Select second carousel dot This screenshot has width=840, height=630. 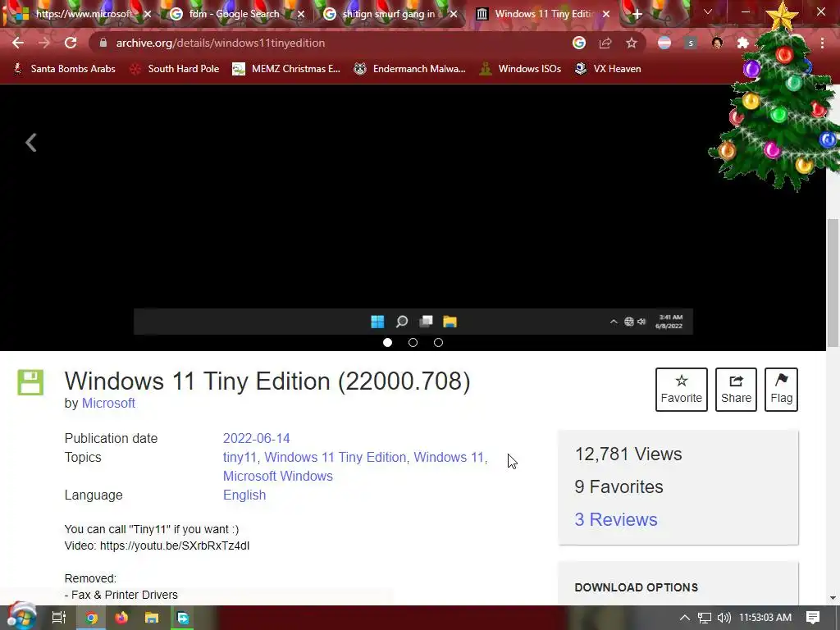coord(413,342)
